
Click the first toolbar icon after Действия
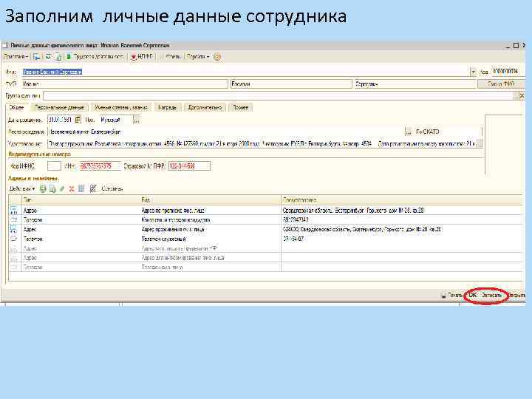pyautogui.click(x=37, y=57)
